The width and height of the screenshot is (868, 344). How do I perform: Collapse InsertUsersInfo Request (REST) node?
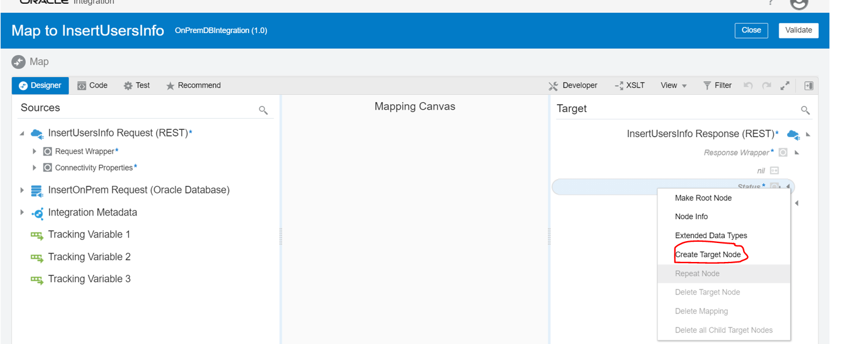click(x=22, y=133)
